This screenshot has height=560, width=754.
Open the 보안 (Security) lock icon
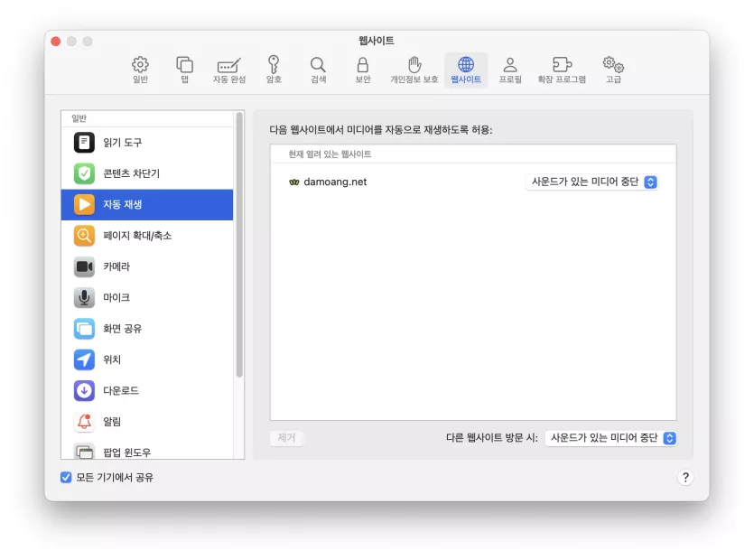click(x=363, y=70)
